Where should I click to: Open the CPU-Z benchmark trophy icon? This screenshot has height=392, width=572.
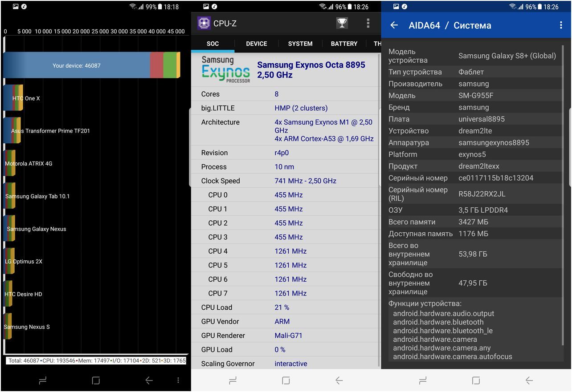pos(342,23)
